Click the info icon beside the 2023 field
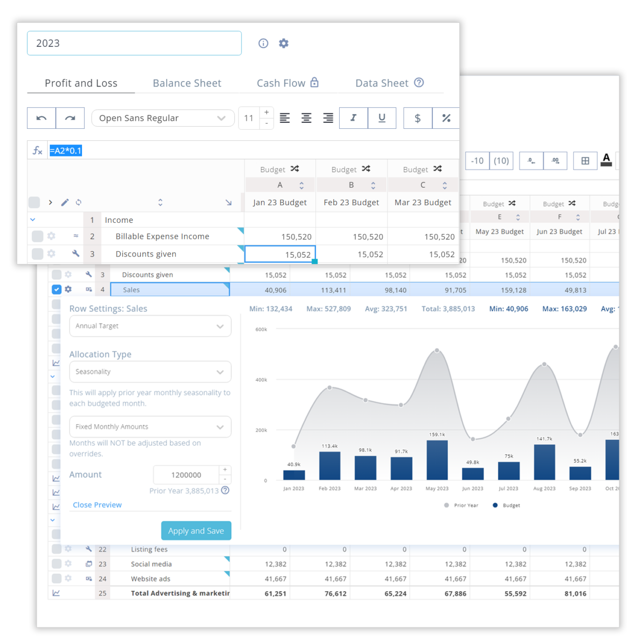The image size is (644, 644). pyautogui.click(x=263, y=43)
